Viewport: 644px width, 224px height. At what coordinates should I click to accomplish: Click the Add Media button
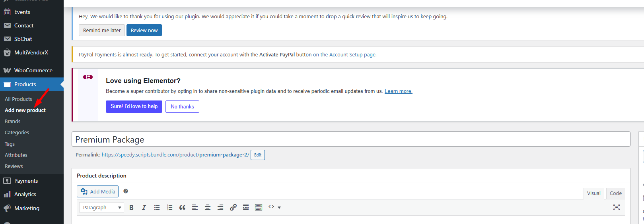[97, 191]
